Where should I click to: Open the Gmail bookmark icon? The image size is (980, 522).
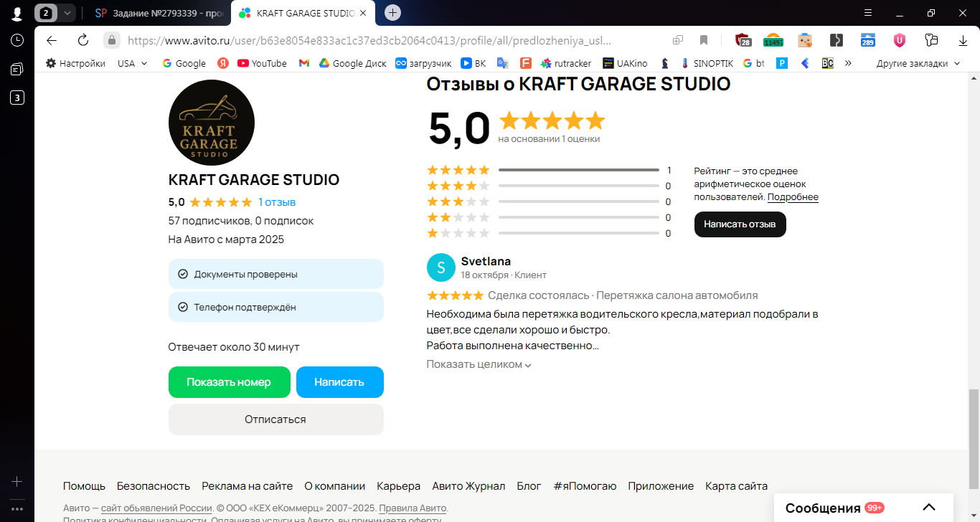pyautogui.click(x=304, y=63)
